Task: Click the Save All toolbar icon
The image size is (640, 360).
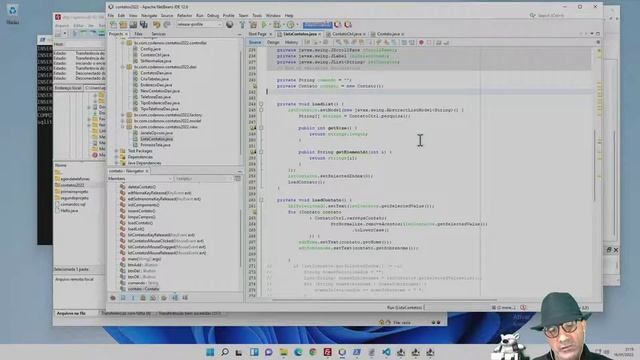Action: click(x=144, y=25)
